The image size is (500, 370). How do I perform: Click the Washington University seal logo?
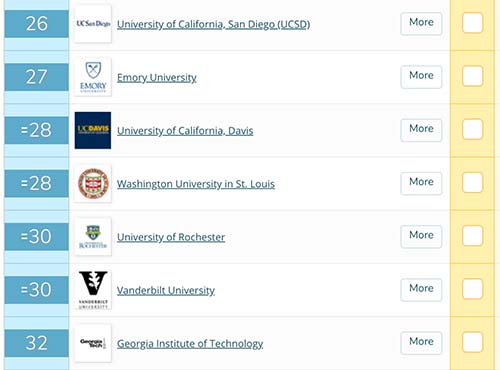(93, 184)
